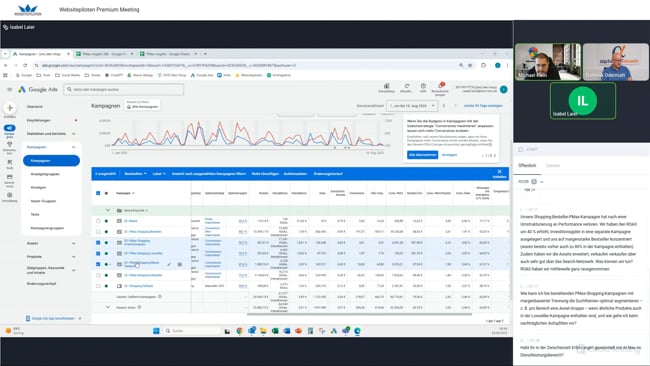Screen dimensions: 650x366
Task: Open the Kampagnen megaphone sidebar icon
Action: point(10,128)
